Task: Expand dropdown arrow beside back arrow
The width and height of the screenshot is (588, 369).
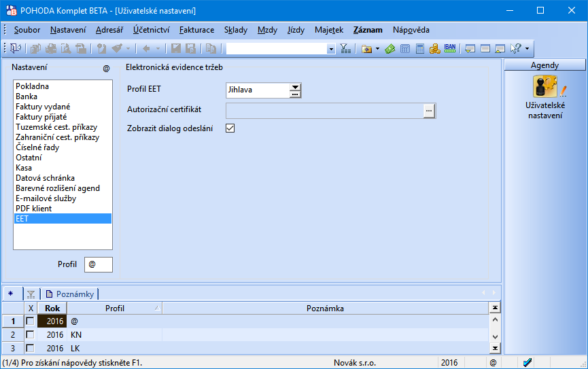Action: coord(158,49)
